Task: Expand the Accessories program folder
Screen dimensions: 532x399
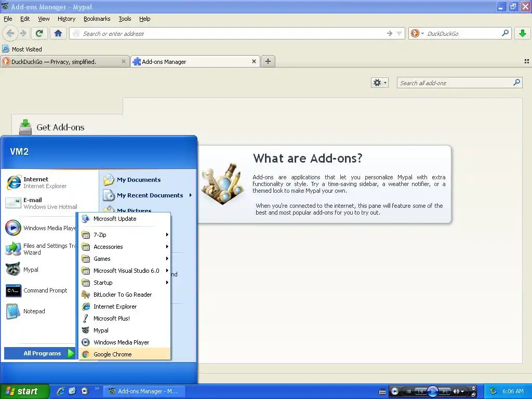Action: 125,247
